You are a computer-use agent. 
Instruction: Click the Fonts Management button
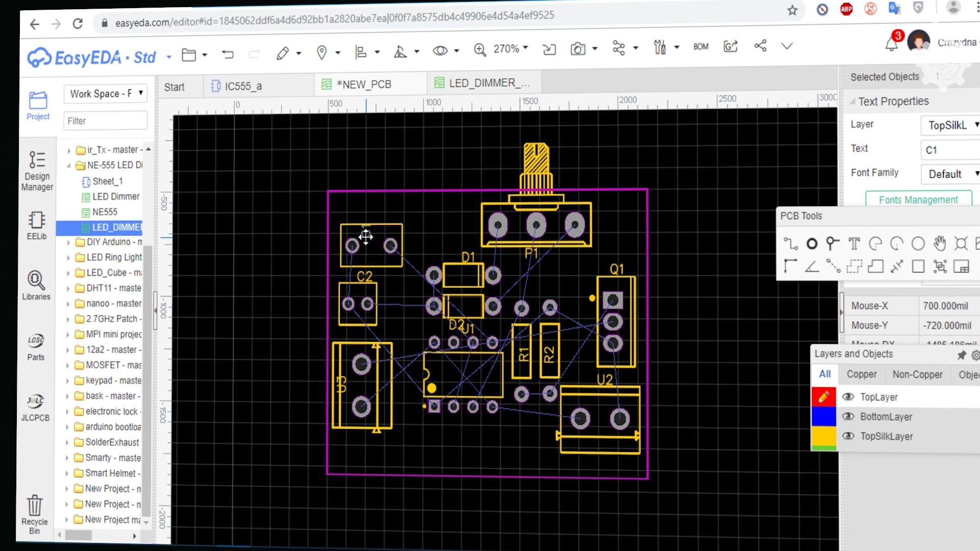(x=919, y=199)
